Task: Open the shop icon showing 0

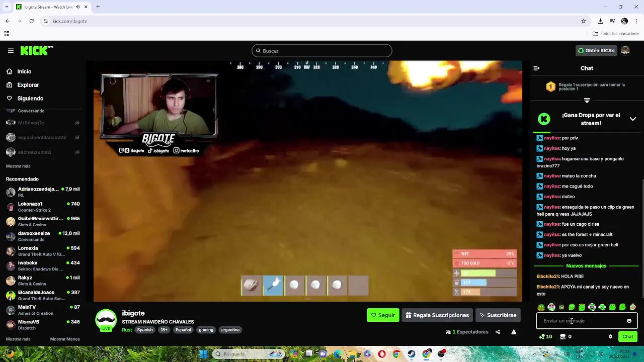Action: (566, 337)
